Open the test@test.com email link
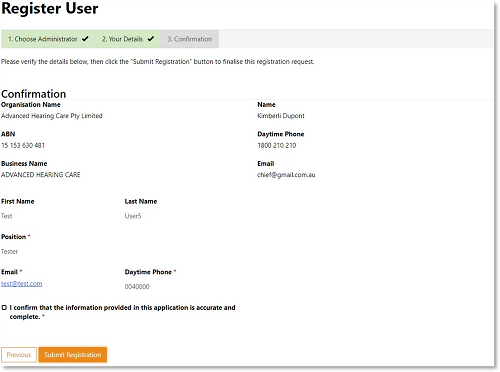The width and height of the screenshot is (500, 372). click(x=22, y=284)
